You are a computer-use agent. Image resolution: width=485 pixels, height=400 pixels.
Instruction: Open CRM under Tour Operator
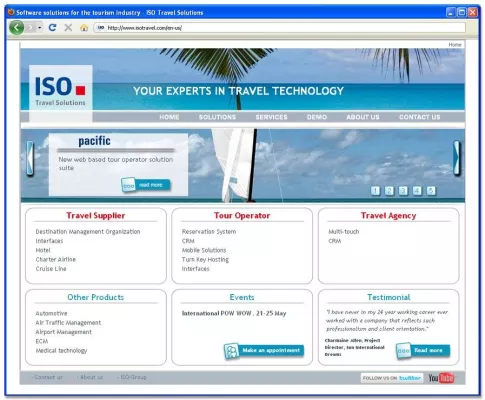pos(188,241)
